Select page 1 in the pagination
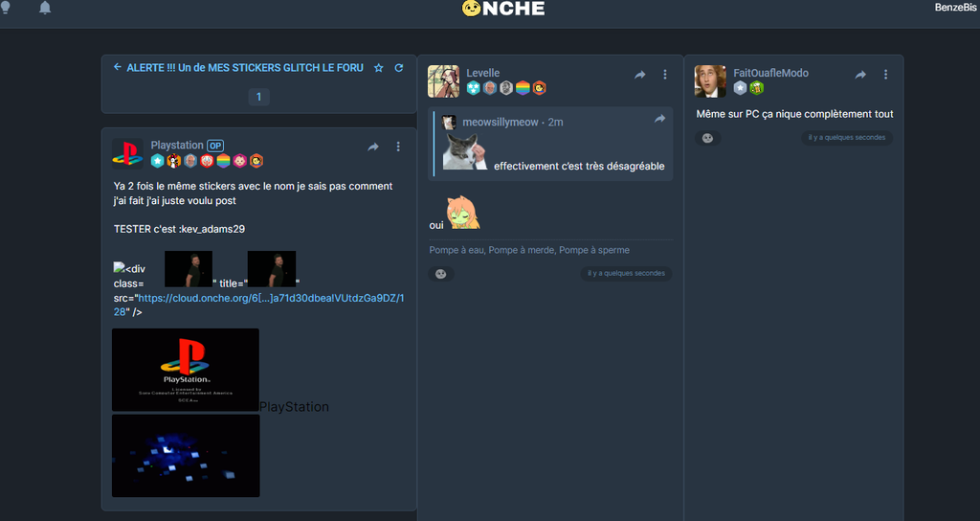Screen dimensions: 980x521 point(258,97)
